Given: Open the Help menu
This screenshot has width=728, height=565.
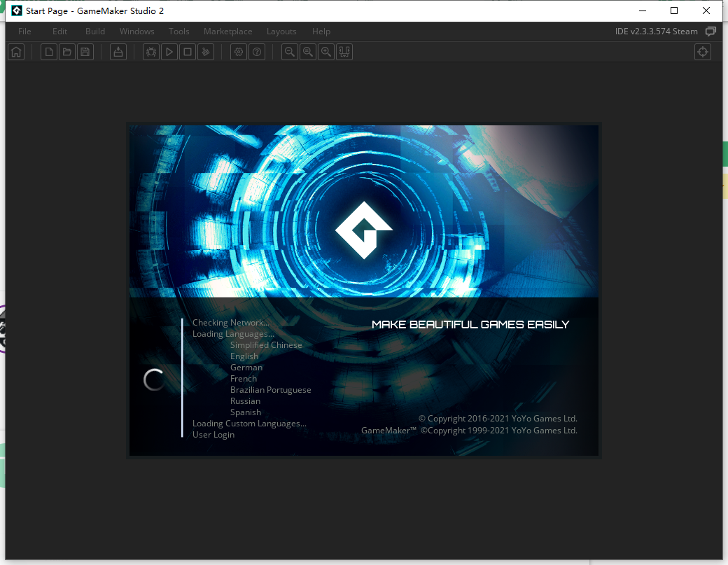Looking at the screenshot, I should [x=321, y=31].
